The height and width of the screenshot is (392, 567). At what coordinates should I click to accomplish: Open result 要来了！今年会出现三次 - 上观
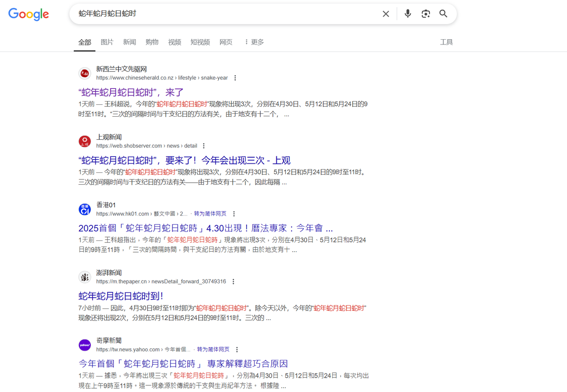[x=184, y=161]
